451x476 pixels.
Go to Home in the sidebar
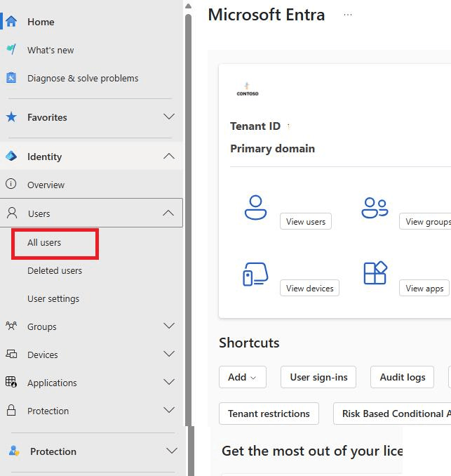pyautogui.click(x=41, y=22)
